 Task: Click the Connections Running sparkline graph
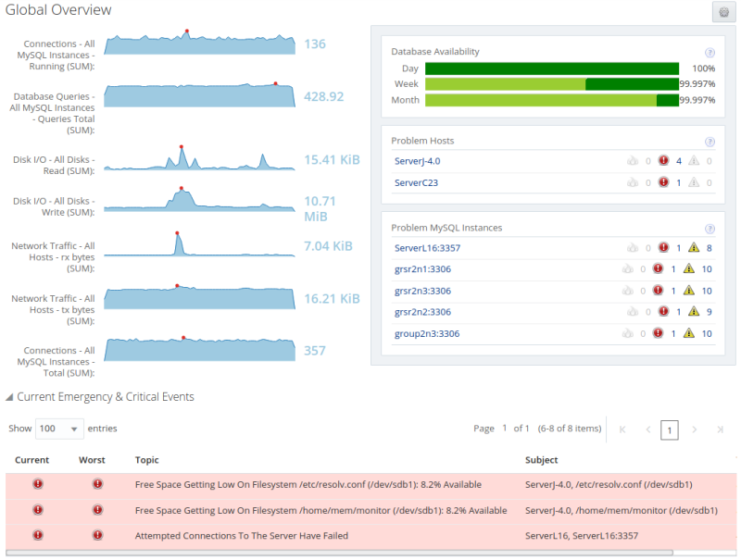pyautogui.click(x=199, y=43)
